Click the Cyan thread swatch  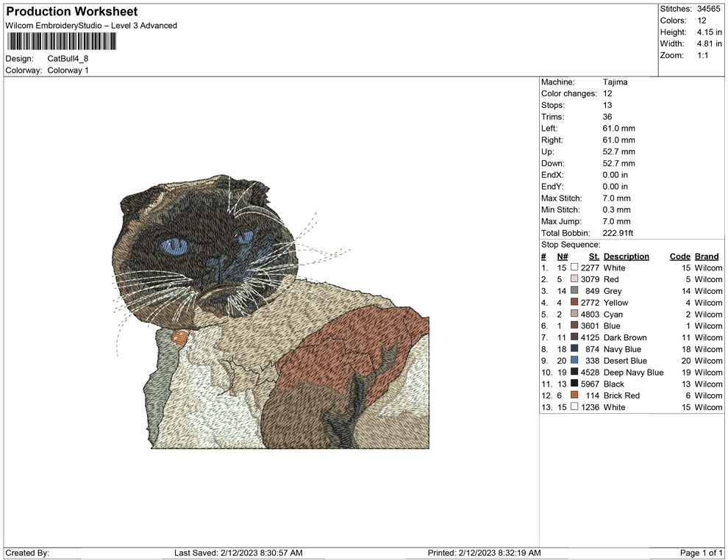pyautogui.click(x=574, y=315)
